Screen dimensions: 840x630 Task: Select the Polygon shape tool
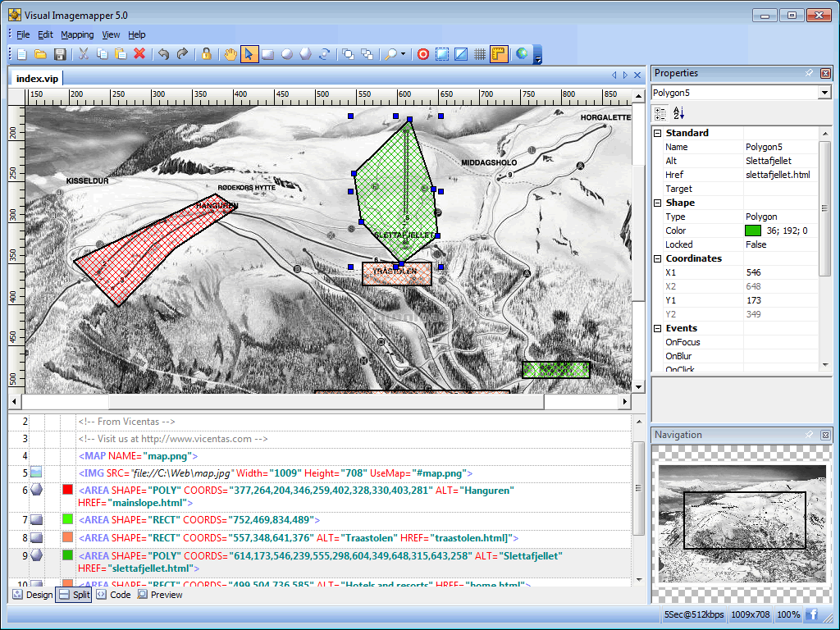click(x=306, y=54)
